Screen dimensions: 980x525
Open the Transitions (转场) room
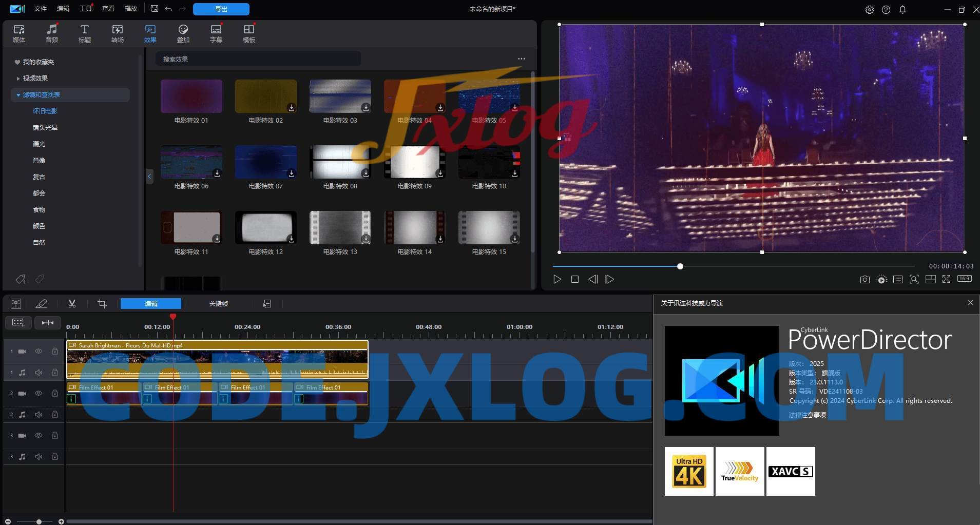click(x=118, y=33)
